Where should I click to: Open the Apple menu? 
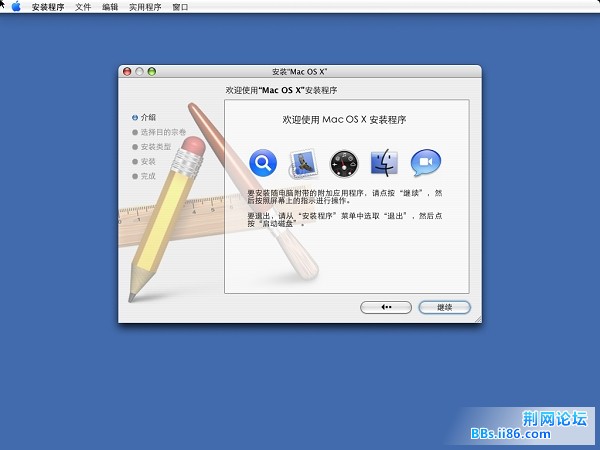[16, 6]
